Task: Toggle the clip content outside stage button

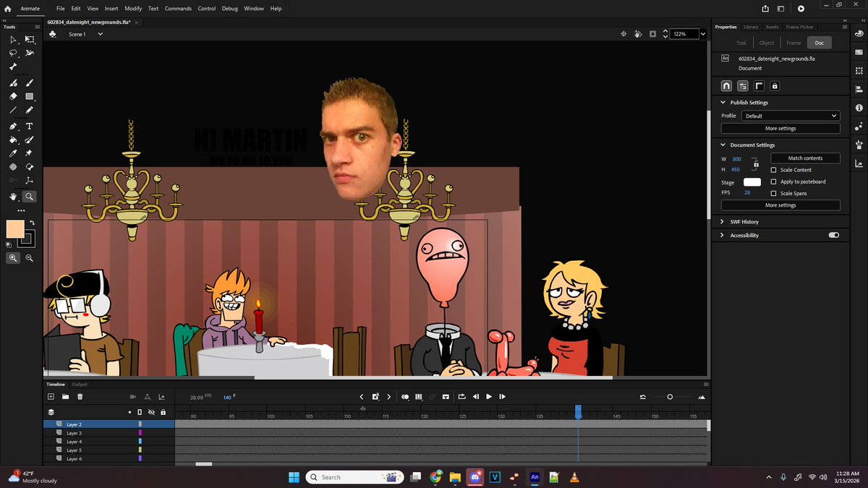Action: [653, 34]
